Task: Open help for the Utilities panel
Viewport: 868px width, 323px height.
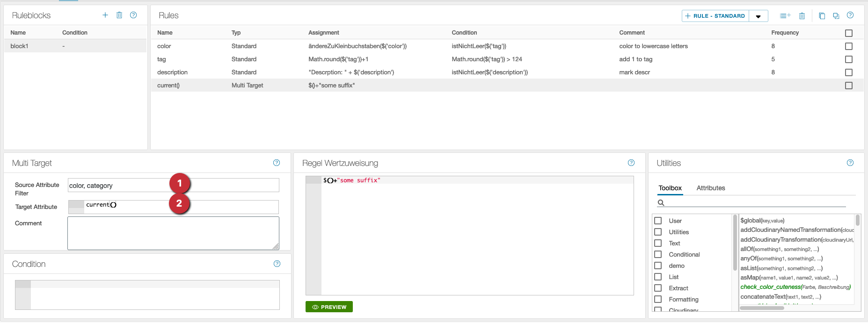Action: (x=850, y=163)
